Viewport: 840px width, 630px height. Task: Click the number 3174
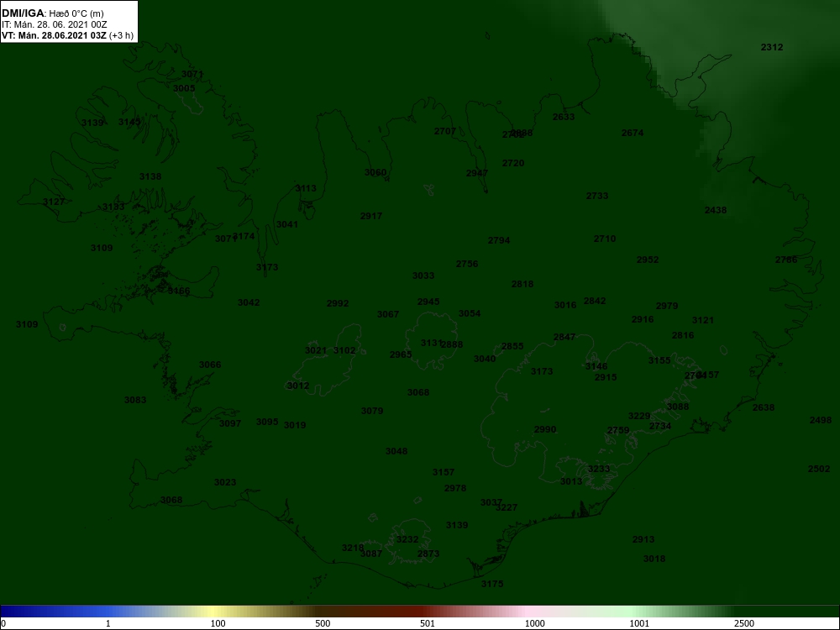[x=245, y=236]
